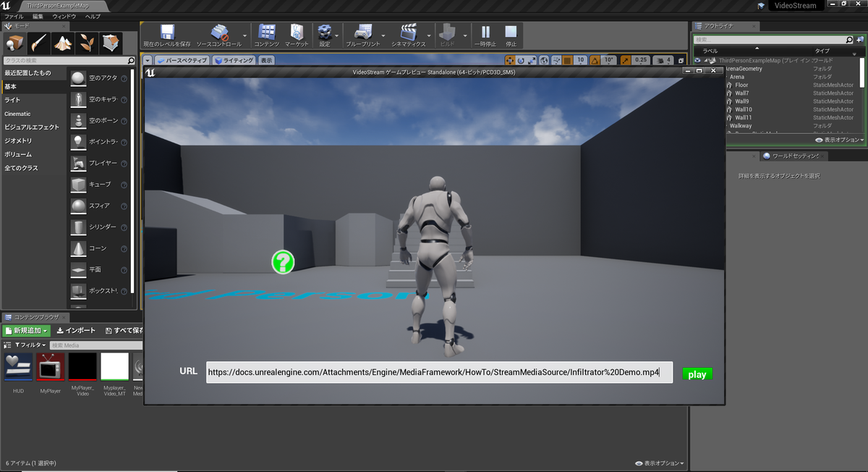Select the Foliage mode icon
Screen dimensions: 868x472
(x=88, y=43)
